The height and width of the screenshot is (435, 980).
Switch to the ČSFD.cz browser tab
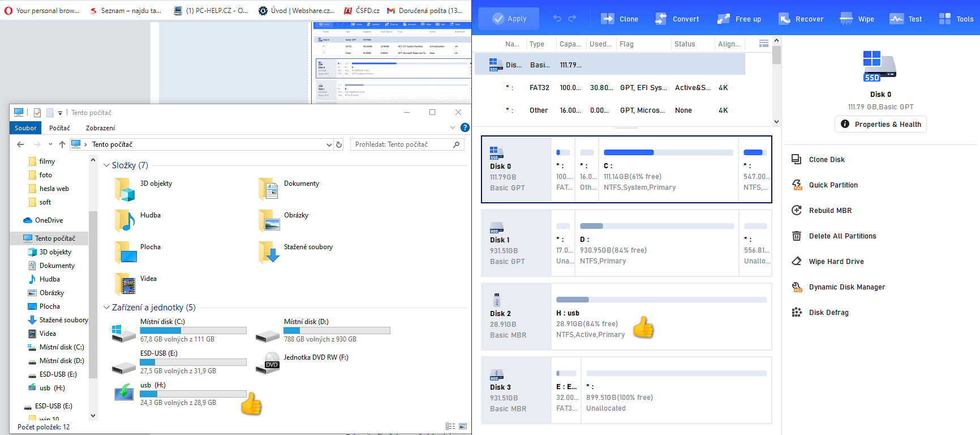[362, 11]
